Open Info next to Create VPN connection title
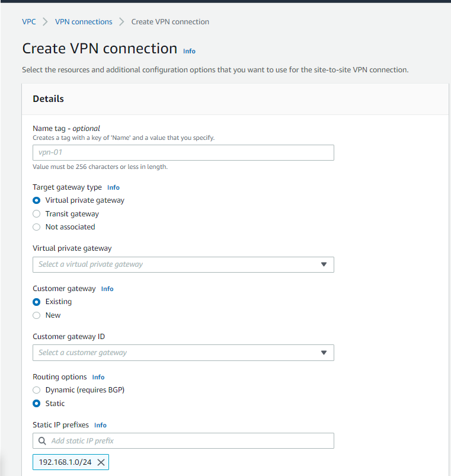Image resolution: width=451 pixels, height=476 pixels. 189,51
